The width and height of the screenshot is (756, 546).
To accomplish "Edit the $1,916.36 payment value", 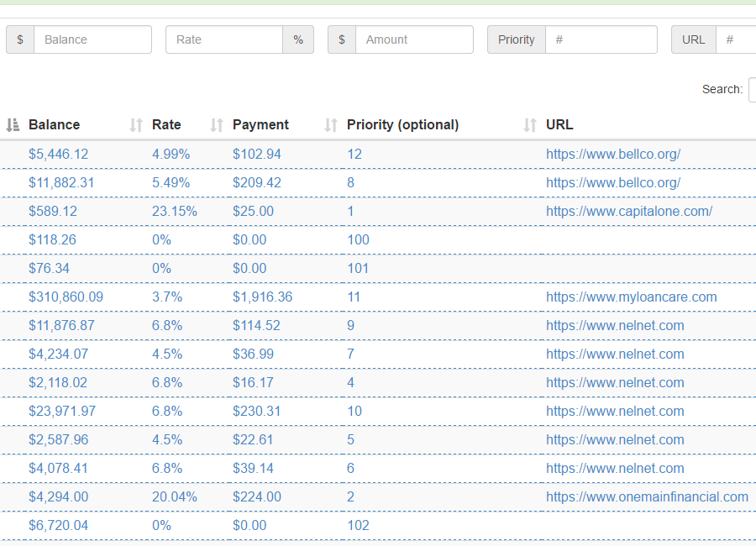I will [260, 297].
